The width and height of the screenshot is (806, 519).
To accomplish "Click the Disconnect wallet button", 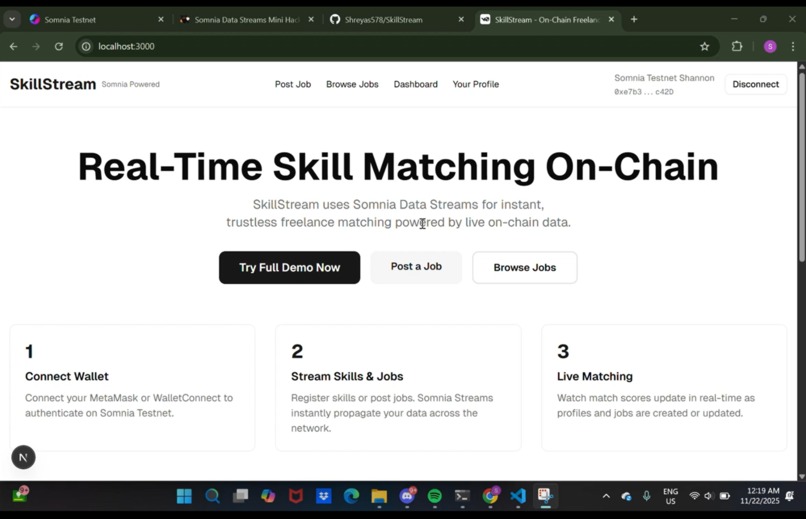I will point(756,84).
